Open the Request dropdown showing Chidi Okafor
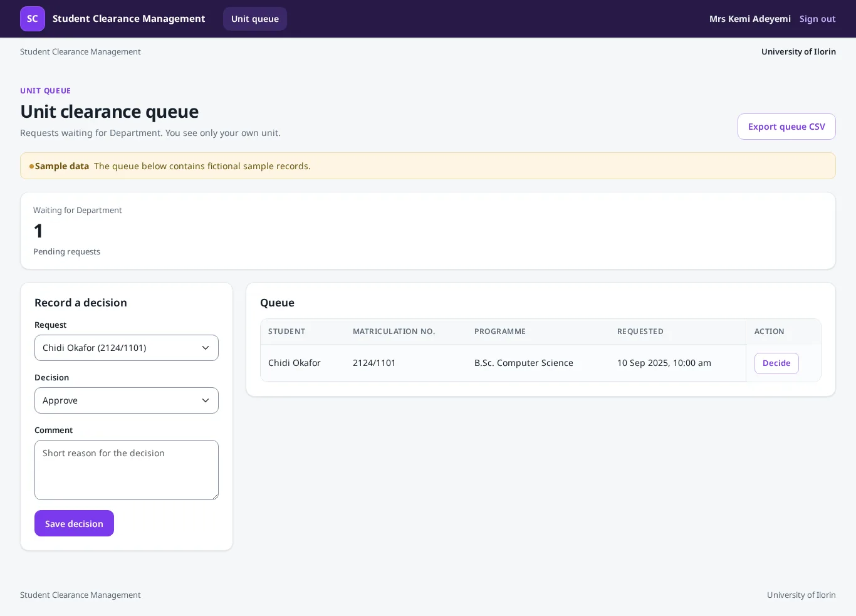856x616 pixels. point(127,348)
